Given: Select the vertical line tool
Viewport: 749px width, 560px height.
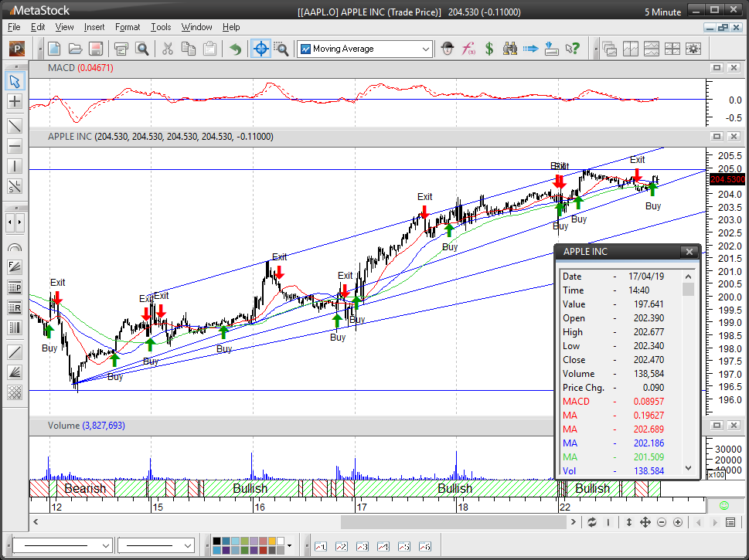Looking at the screenshot, I should [x=15, y=166].
